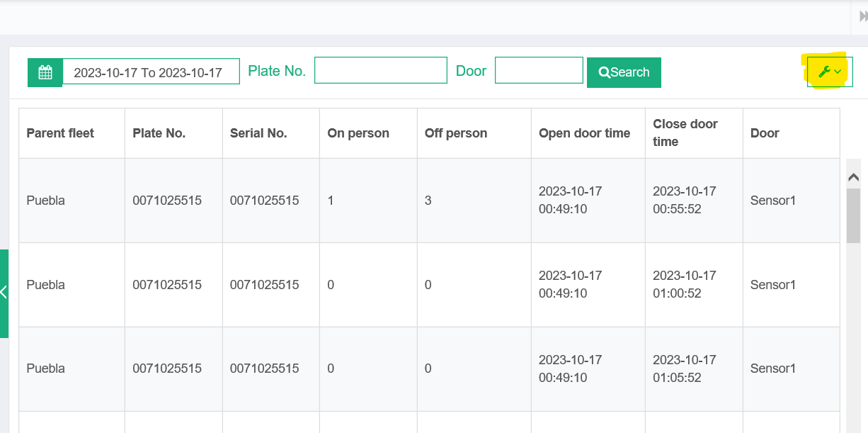Click the close time cell showing 00:55:52
868x433 pixels.
pos(685,201)
